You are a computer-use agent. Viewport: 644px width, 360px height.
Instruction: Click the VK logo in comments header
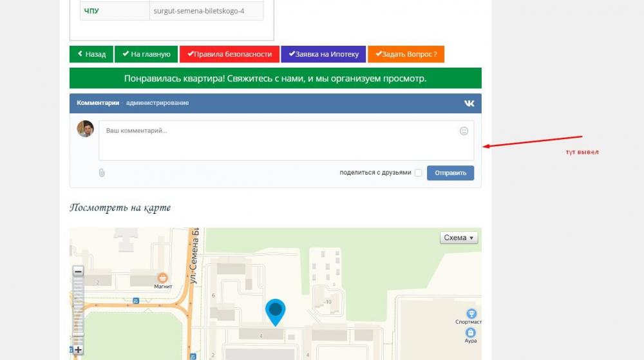pyautogui.click(x=469, y=103)
